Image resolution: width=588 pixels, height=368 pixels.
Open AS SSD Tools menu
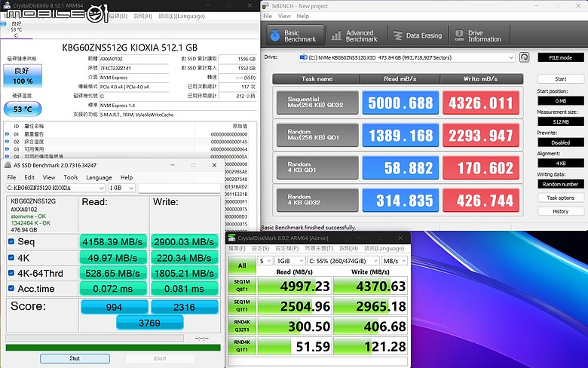(x=71, y=177)
